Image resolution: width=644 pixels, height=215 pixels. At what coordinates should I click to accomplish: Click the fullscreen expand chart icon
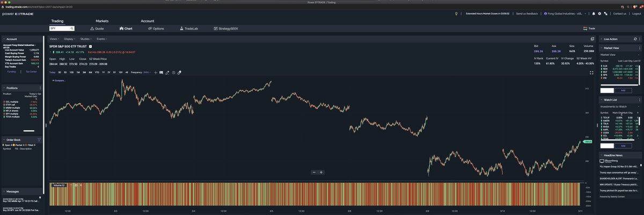point(591,73)
